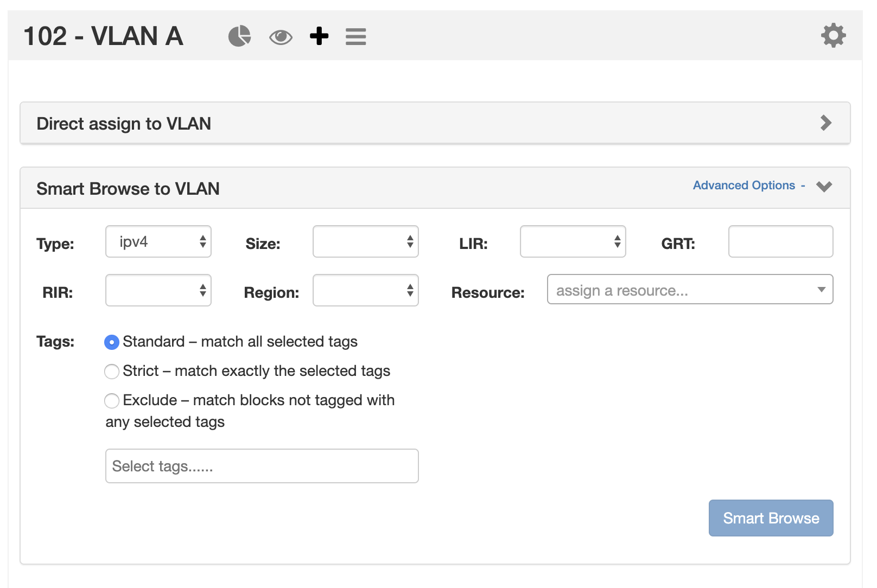Click the GRT input field
The height and width of the screenshot is (588, 877).
(x=780, y=242)
